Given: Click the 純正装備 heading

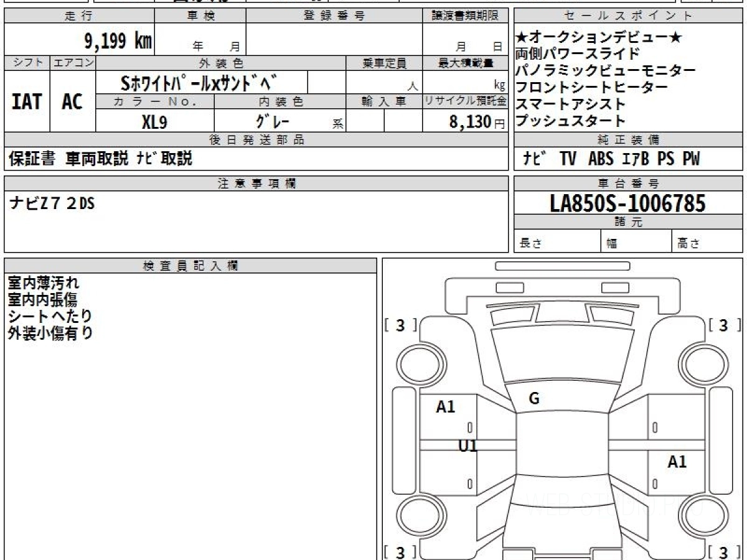Looking at the screenshot, I should coord(629,140).
